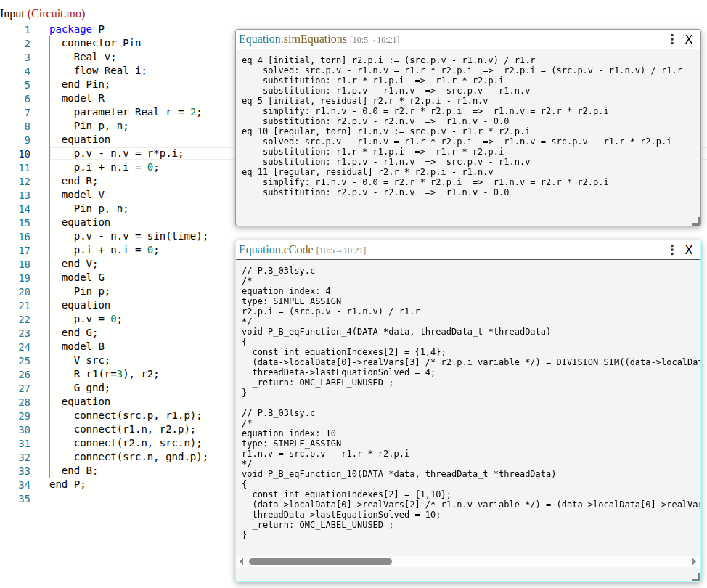
Task: Click on 'connect(r2.n, src.n);' line
Action: 137,443
